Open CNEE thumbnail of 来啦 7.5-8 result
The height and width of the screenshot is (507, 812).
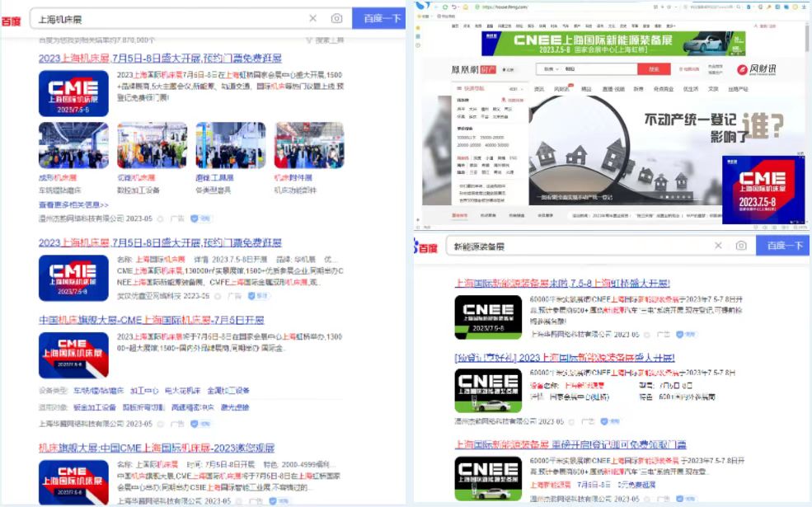[x=488, y=317]
